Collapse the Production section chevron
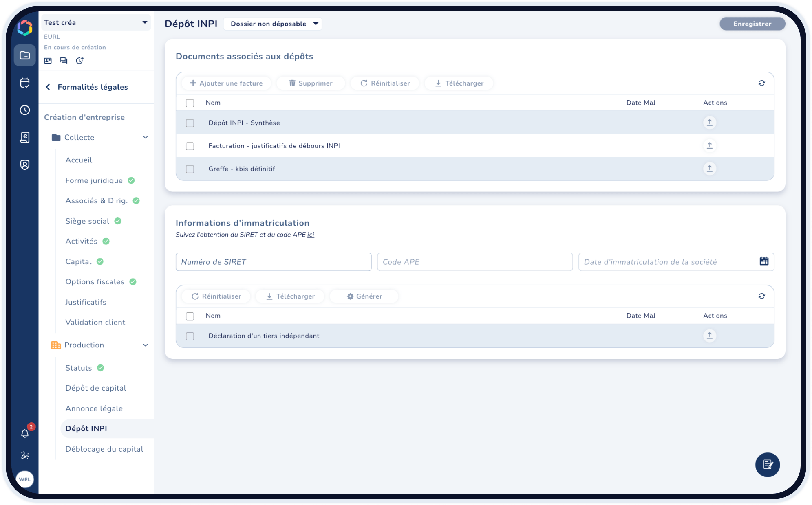812x505 pixels. [146, 345]
